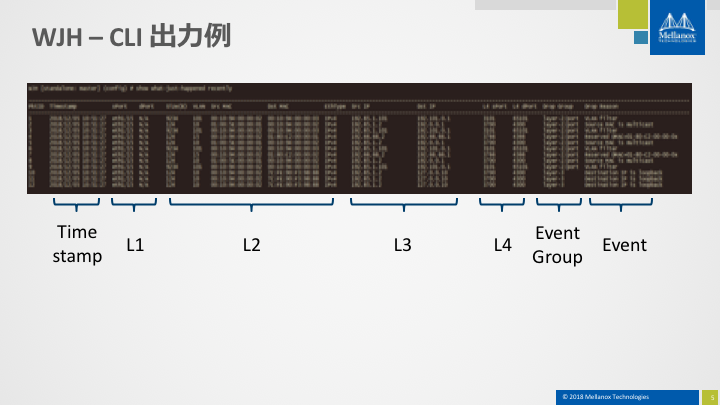The image size is (720, 405).
Task: Click the 'Dst MAC' column header
Action: 278,107
